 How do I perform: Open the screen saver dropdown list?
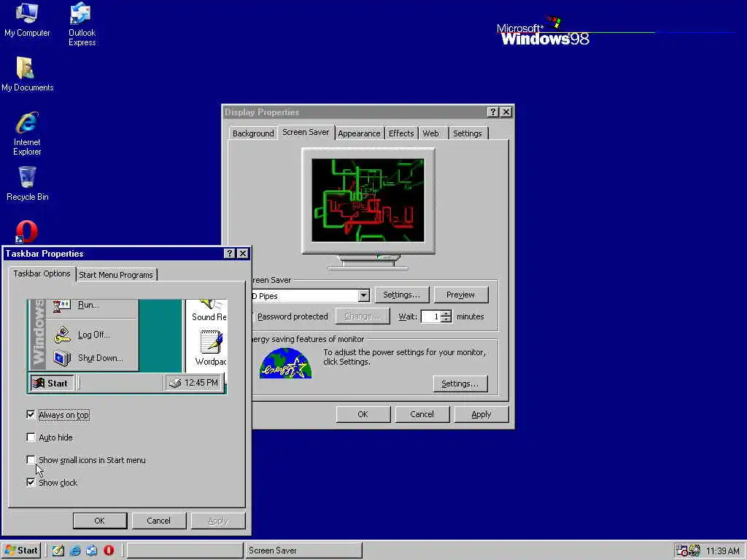coord(363,296)
